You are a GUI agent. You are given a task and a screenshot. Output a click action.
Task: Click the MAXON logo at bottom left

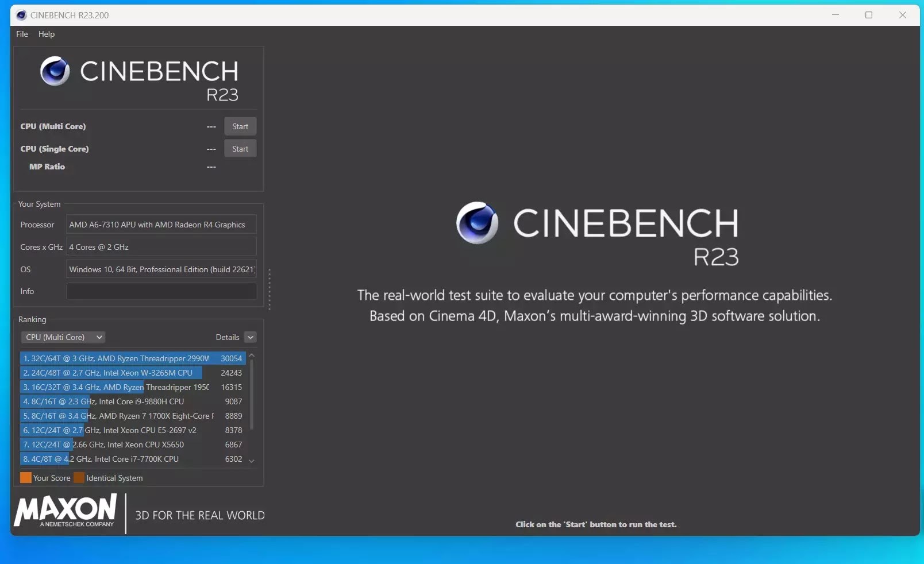tap(66, 511)
